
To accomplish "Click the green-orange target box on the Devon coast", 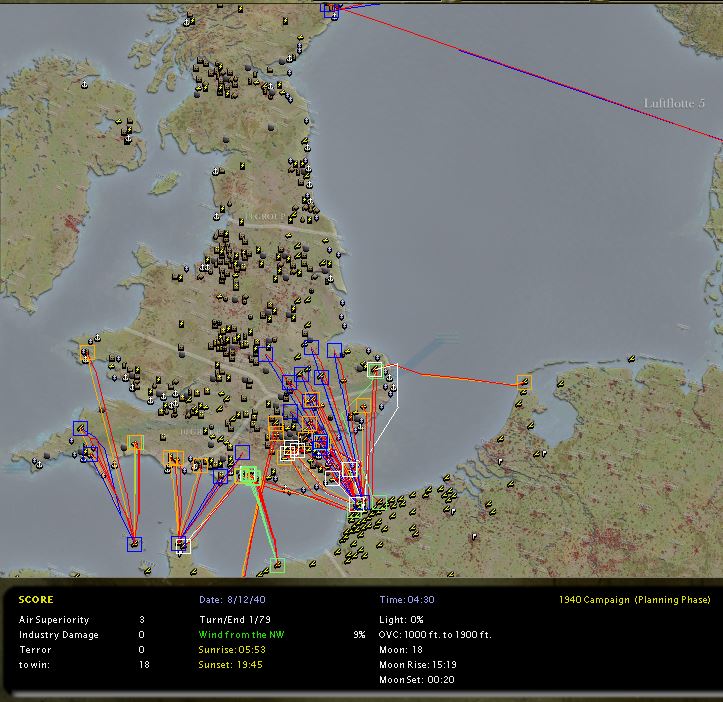I will coord(135,443).
